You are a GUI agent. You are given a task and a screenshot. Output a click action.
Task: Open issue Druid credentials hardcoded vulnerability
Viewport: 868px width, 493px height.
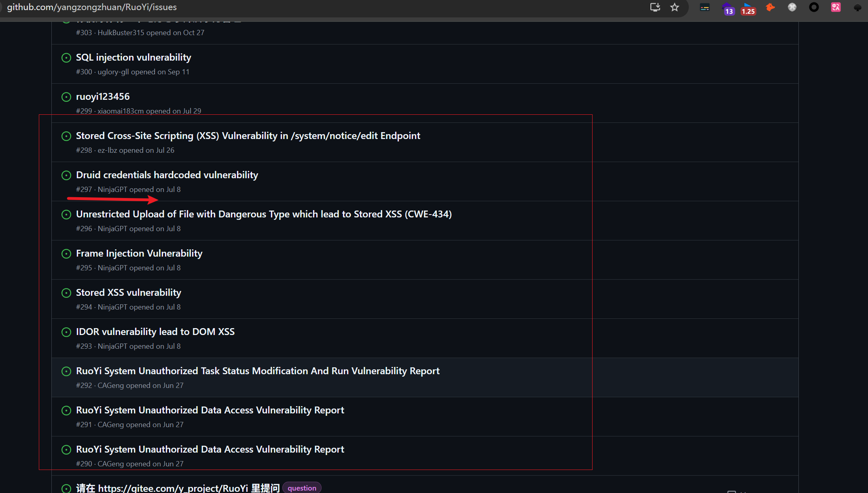167,175
